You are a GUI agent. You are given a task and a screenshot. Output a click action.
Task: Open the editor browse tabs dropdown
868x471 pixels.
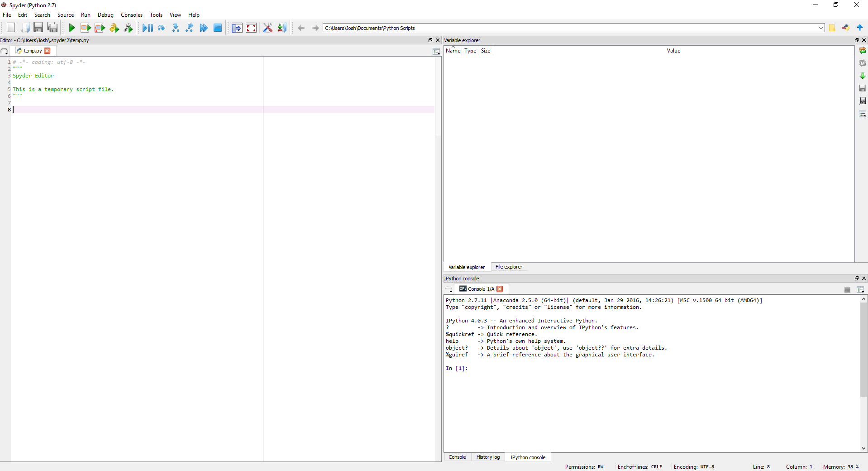coord(5,51)
